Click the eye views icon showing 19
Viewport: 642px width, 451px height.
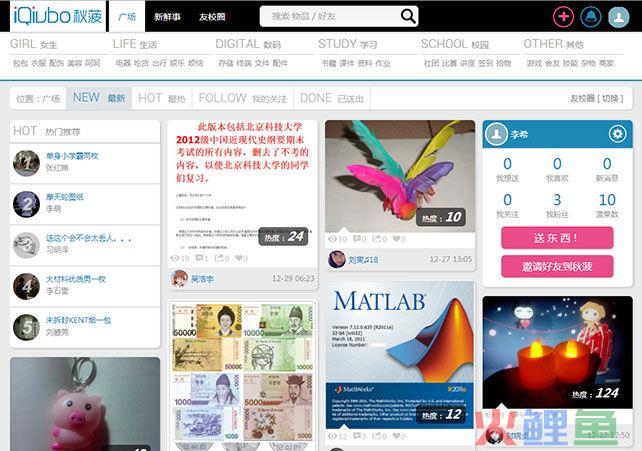pos(175,258)
